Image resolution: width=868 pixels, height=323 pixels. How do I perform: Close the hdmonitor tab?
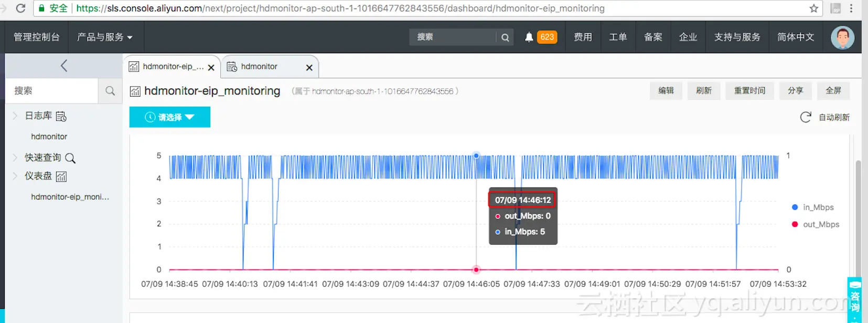click(x=309, y=68)
